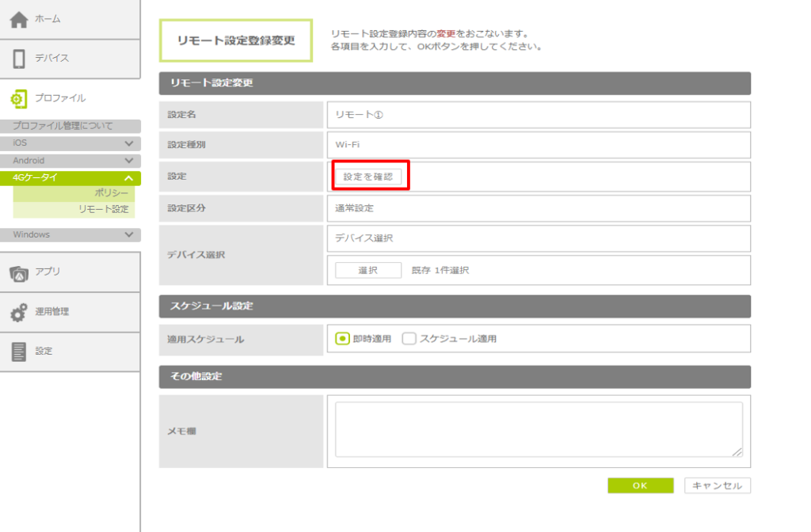The width and height of the screenshot is (811, 532).
Task: Open プロファイル管理について item
Action: click(x=63, y=126)
